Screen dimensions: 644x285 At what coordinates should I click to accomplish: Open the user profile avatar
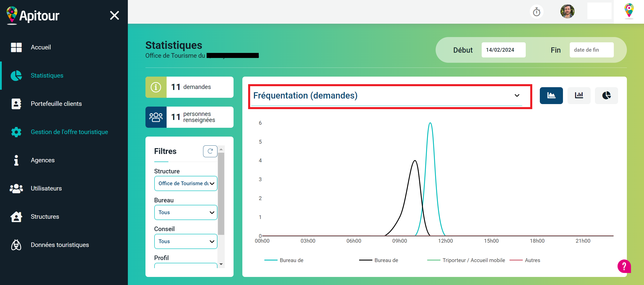click(567, 11)
